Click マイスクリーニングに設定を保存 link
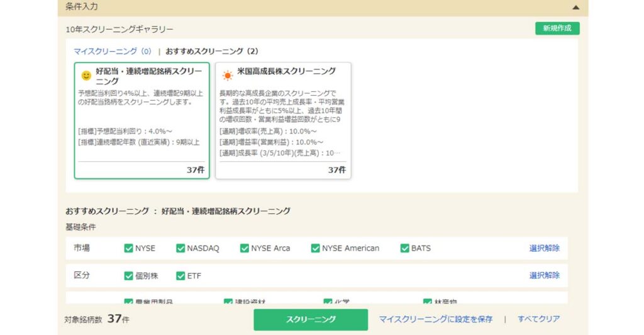 pyautogui.click(x=435, y=319)
